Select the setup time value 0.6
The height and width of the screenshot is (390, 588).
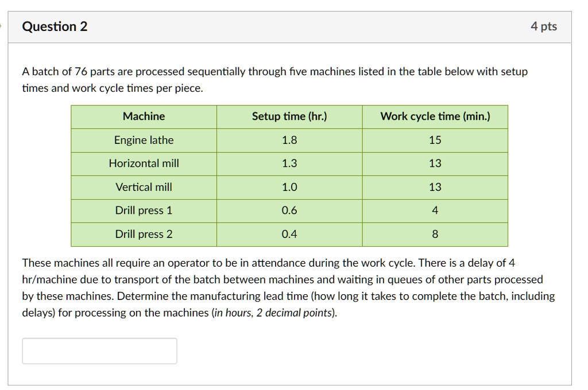pyautogui.click(x=289, y=210)
